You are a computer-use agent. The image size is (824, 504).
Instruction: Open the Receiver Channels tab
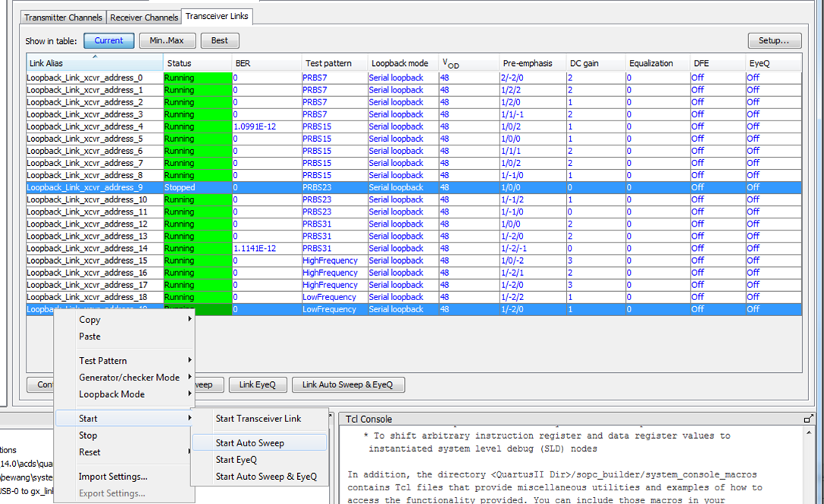[x=144, y=17]
